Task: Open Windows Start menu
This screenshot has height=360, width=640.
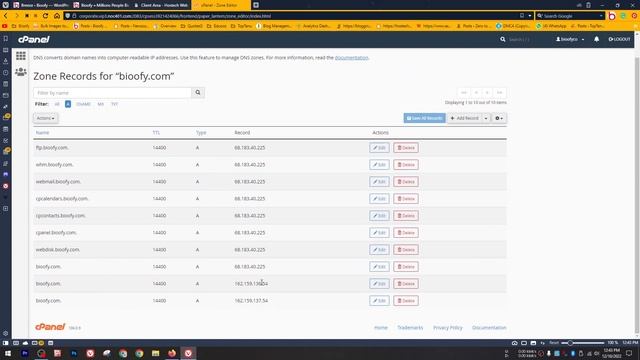Action: pos(8,353)
